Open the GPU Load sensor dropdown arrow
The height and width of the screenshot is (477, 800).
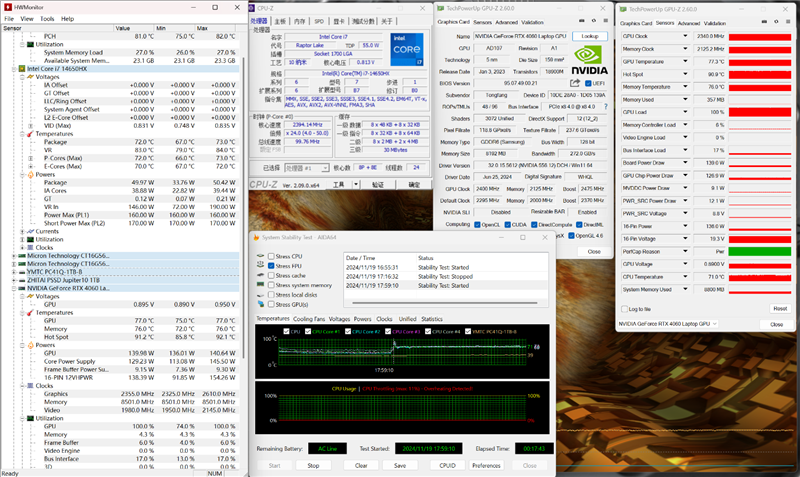click(685, 112)
